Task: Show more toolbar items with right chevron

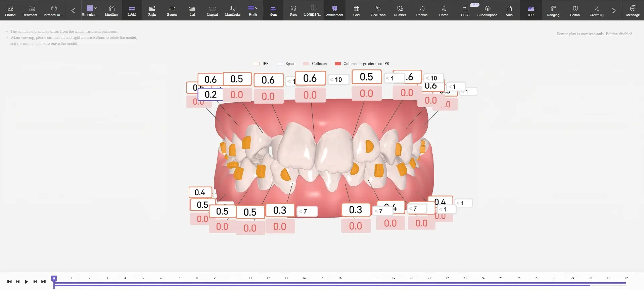Action: 614,10
